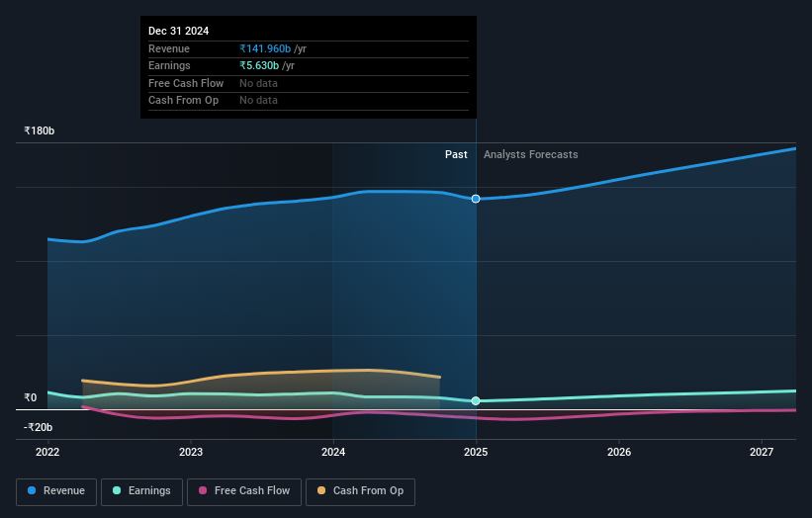Viewport: 812px width, 518px height.
Task: Click the Dec 31 2024 tooltip date
Action: click(179, 31)
